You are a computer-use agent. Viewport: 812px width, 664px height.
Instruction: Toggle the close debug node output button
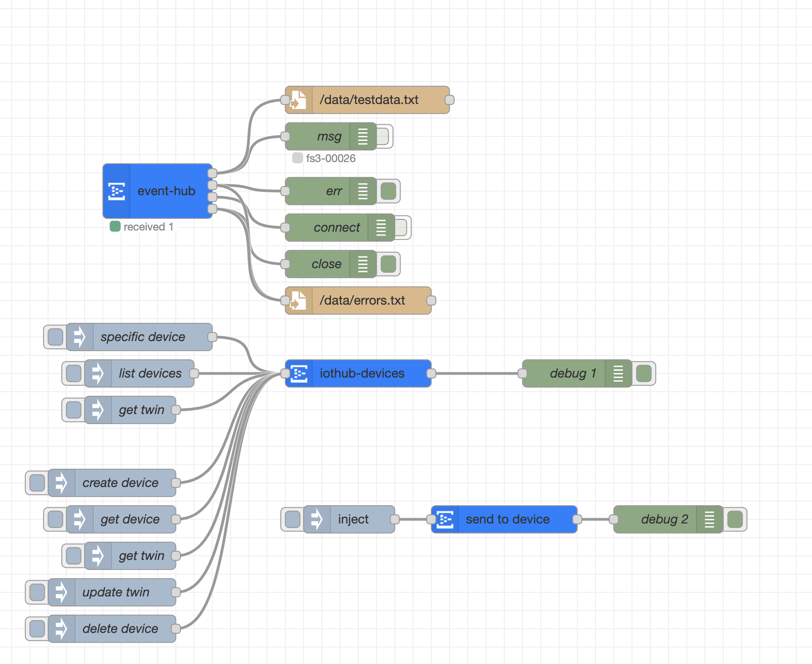[389, 264]
